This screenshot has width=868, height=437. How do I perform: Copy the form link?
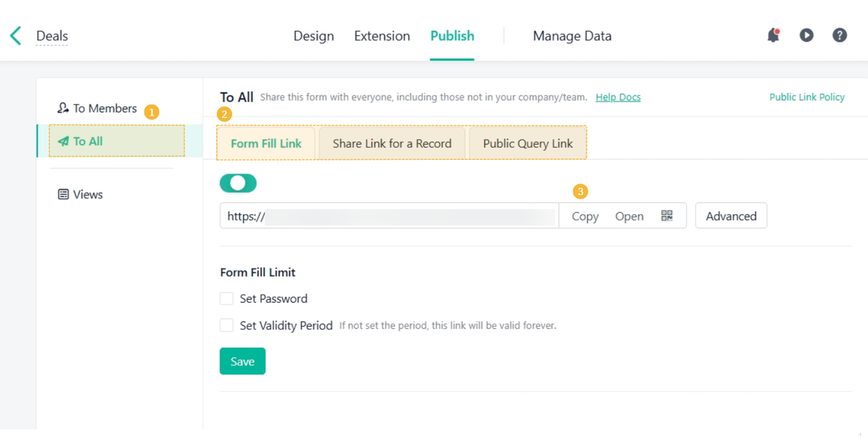tap(585, 216)
